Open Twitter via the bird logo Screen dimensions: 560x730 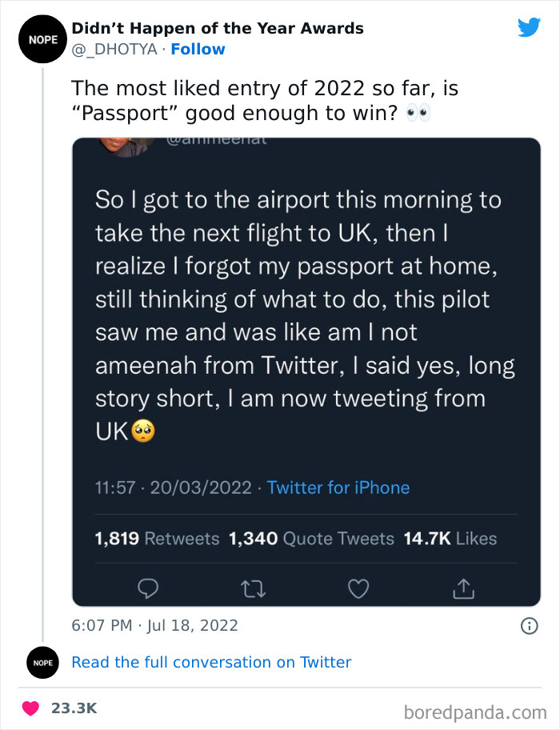click(x=530, y=28)
